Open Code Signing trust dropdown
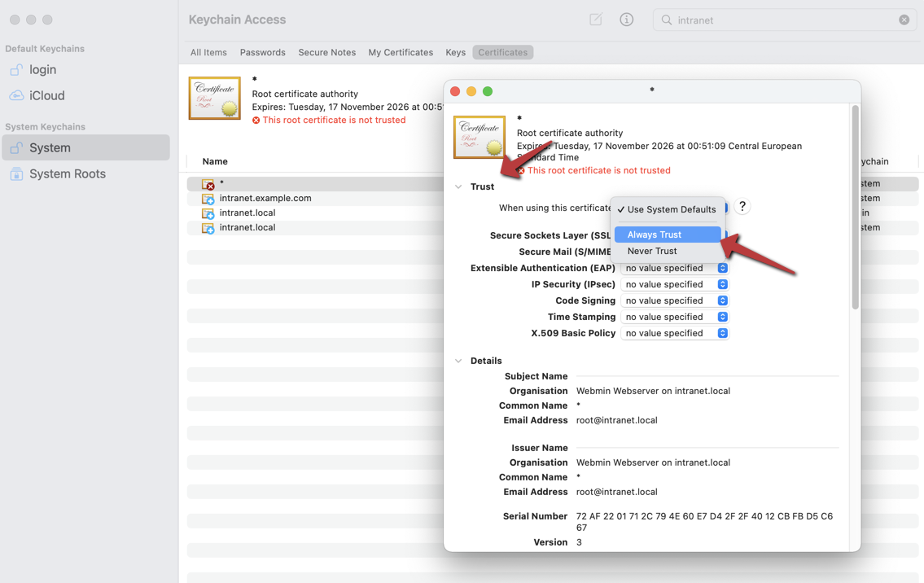The image size is (924, 583). (x=675, y=300)
